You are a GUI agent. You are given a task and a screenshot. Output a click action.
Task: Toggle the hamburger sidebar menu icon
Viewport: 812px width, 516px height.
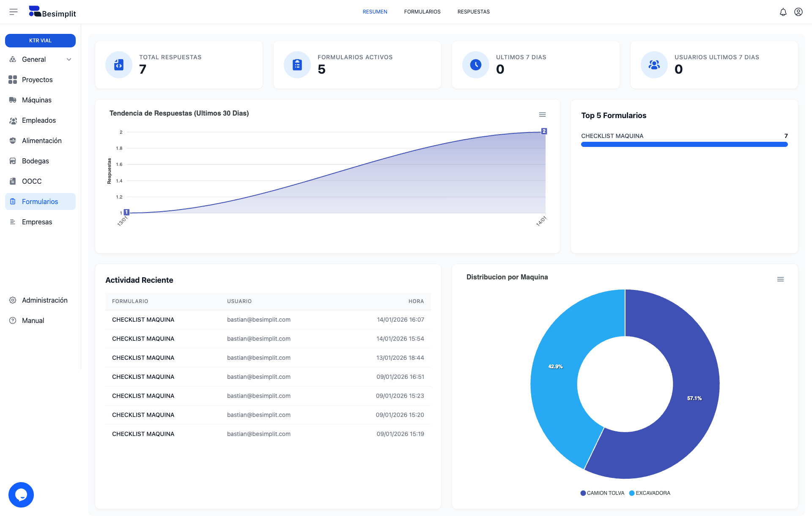[14, 12]
